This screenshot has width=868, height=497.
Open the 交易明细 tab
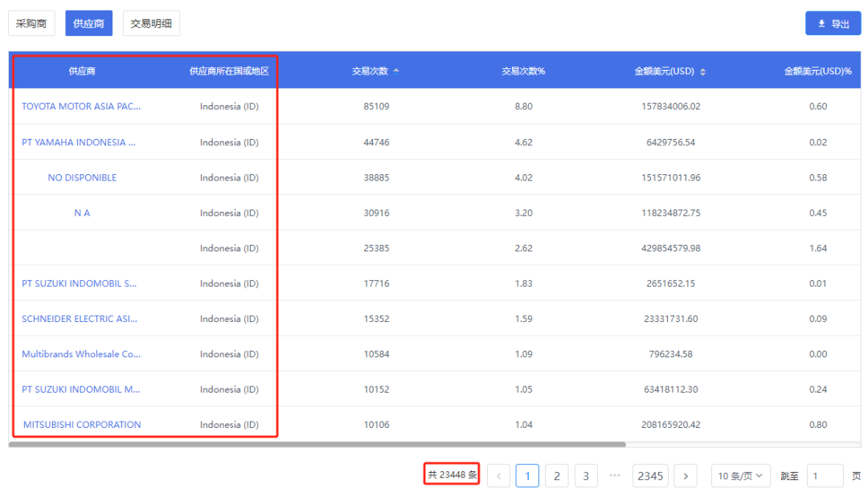coord(151,23)
